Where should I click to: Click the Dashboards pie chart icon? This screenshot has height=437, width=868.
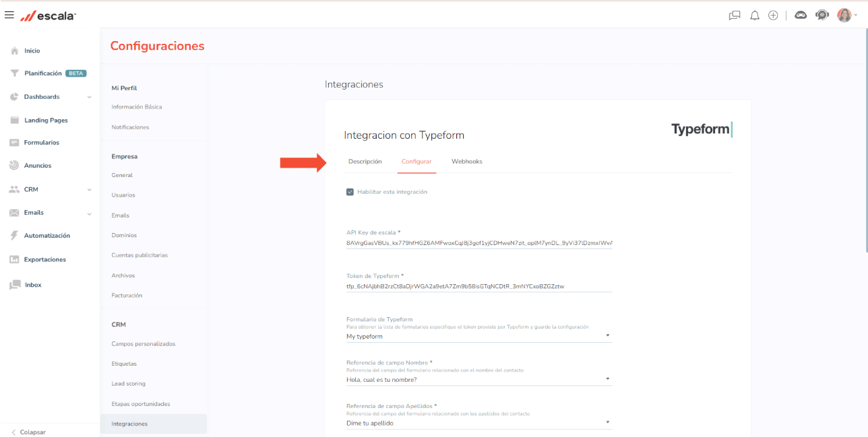click(14, 97)
